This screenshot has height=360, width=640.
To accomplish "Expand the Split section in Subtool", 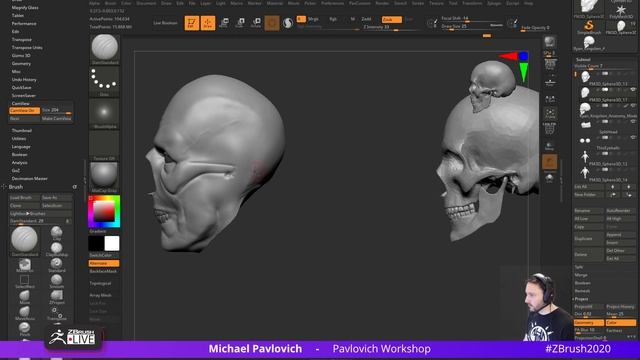I will coord(579,267).
